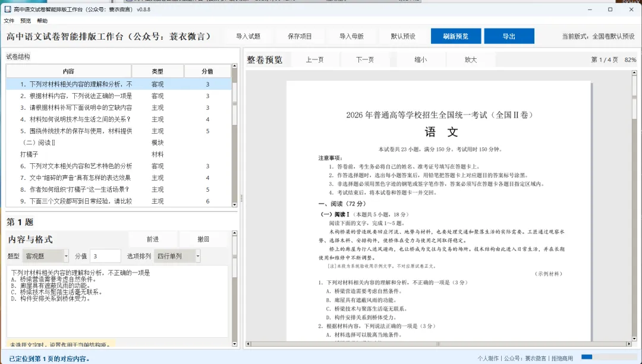Sort by the 分值 column header
The width and height of the screenshot is (642, 364).
pyautogui.click(x=207, y=71)
